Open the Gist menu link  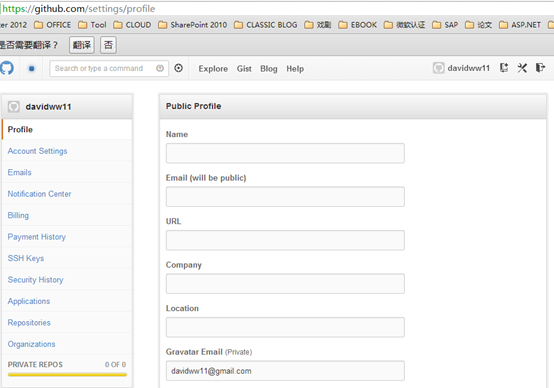tap(244, 69)
